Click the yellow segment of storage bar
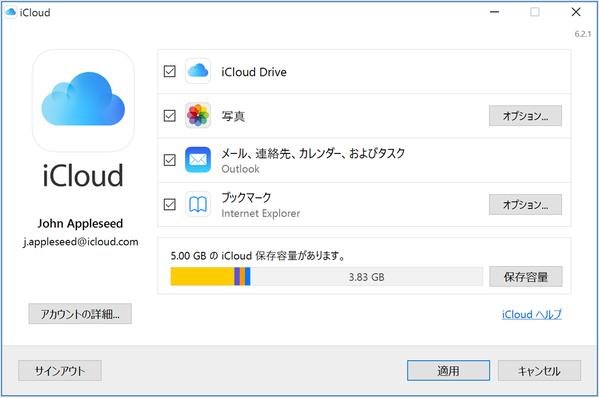Screen dimensions: 599x398 pos(202,277)
